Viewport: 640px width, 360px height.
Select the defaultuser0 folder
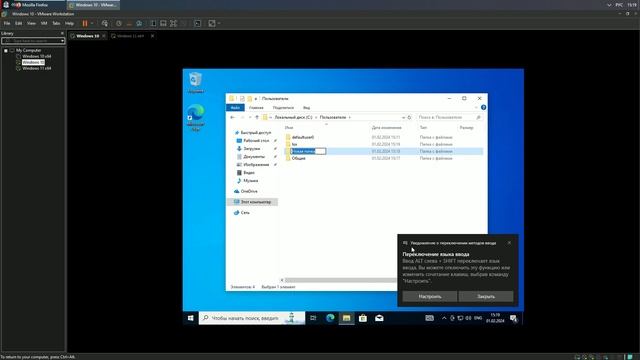tap(302, 138)
